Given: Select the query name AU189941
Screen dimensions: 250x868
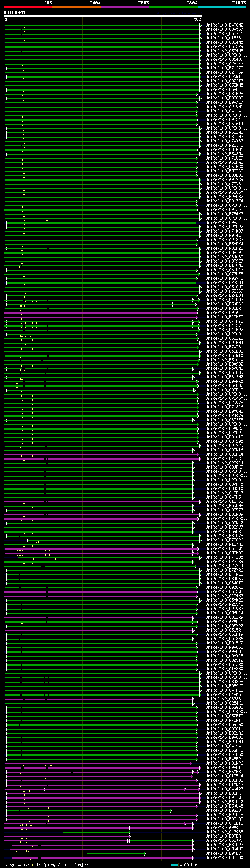Looking at the screenshot, I should [15, 12].
